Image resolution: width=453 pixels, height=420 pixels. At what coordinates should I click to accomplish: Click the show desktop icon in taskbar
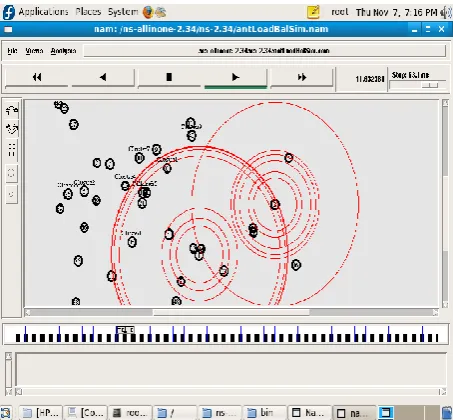pyautogui.click(x=6, y=413)
